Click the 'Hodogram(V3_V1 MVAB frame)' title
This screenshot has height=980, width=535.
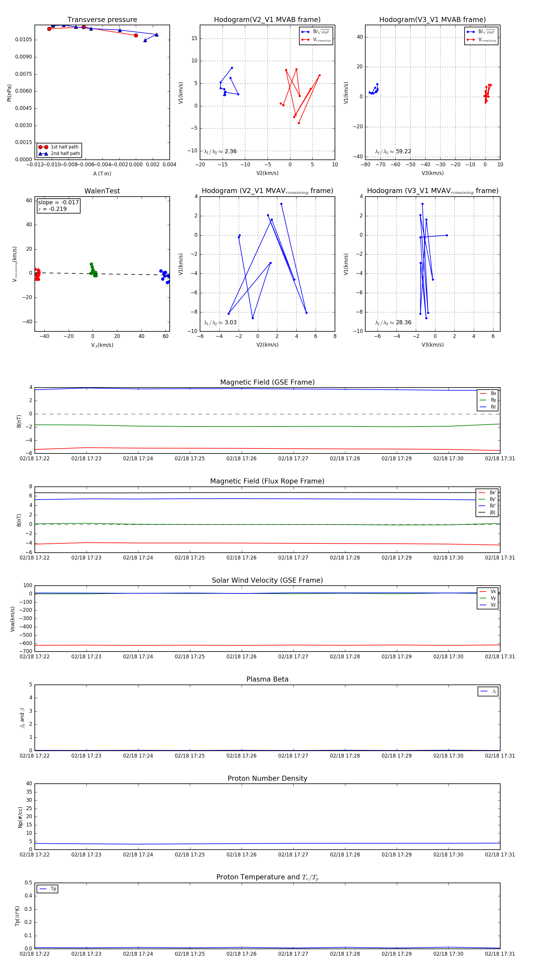(x=432, y=19)
